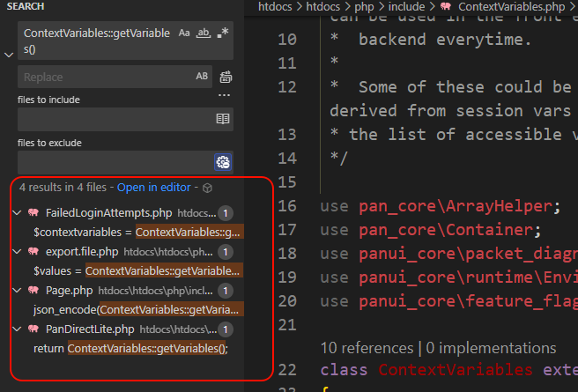Collapse the Replace toggle chevron
578x392 pixels.
(x=9, y=55)
